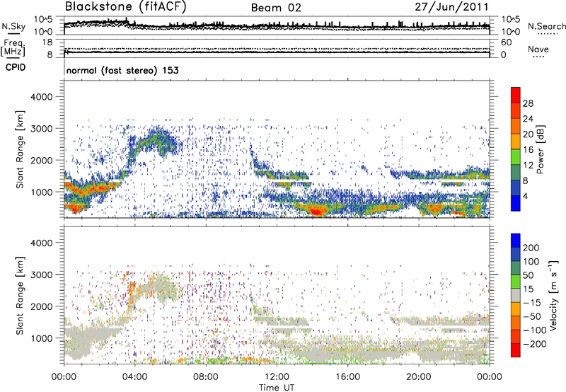Click the '28' value on Power scale

click(x=528, y=103)
